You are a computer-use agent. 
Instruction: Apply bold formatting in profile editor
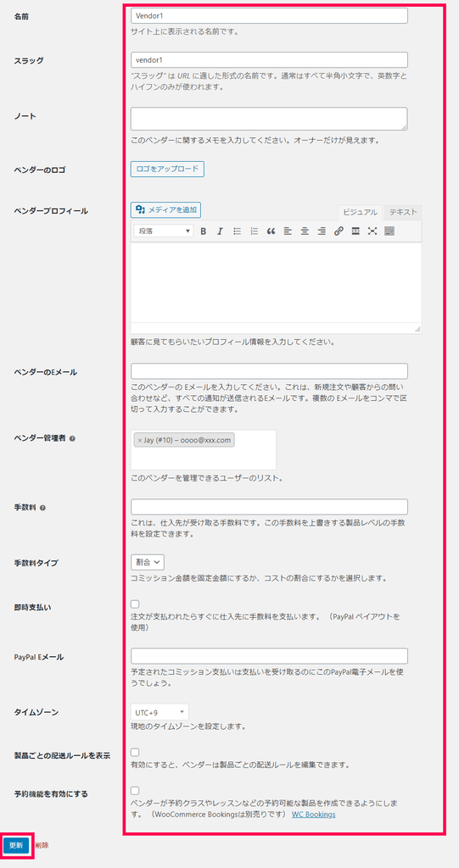[204, 231]
